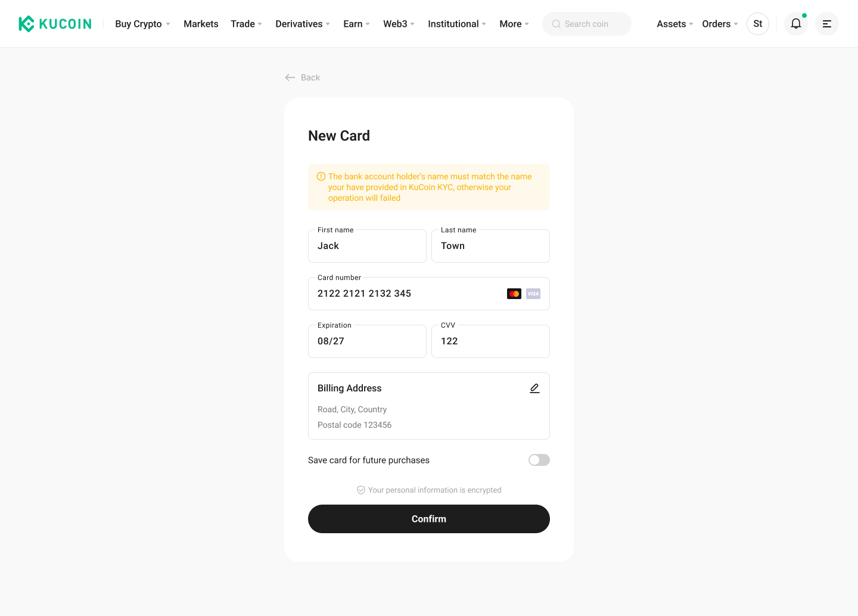Click the Mastercard logo icon
This screenshot has width=858, height=616.
[x=514, y=294]
